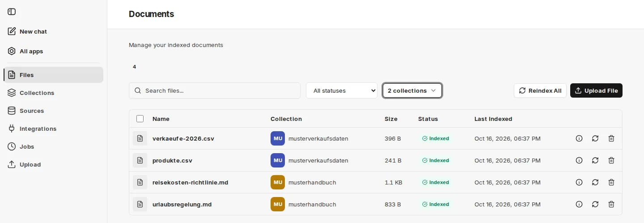Image resolution: width=644 pixels, height=223 pixels.
Task: Click file icon of reisekosten-richtlinie.md
Action: click(140, 182)
